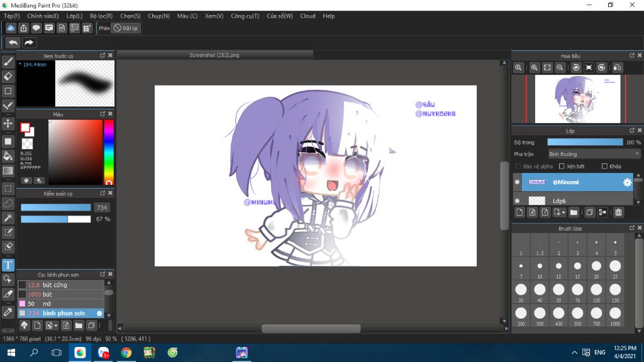Click brush opacity slider showing 67 %

click(x=56, y=219)
